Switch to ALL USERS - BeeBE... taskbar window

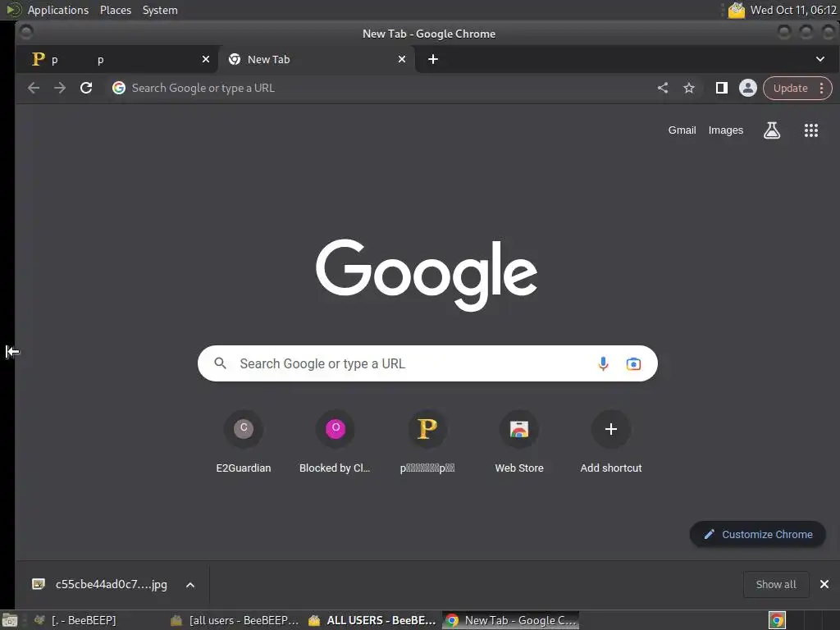[x=373, y=620]
